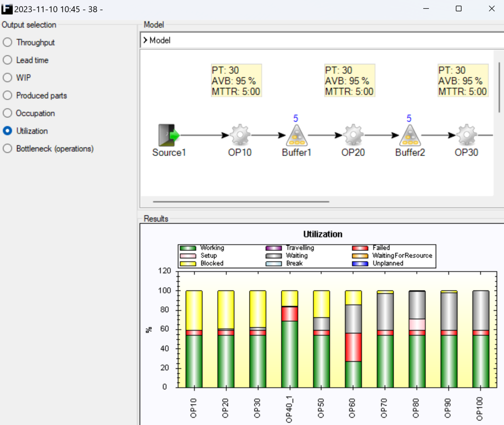Click the Working green legend swatch

click(188, 248)
